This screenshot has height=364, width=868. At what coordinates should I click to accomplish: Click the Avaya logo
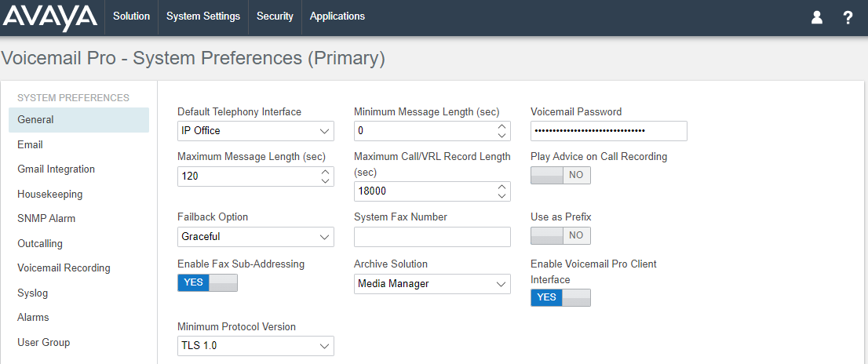(49, 17)
